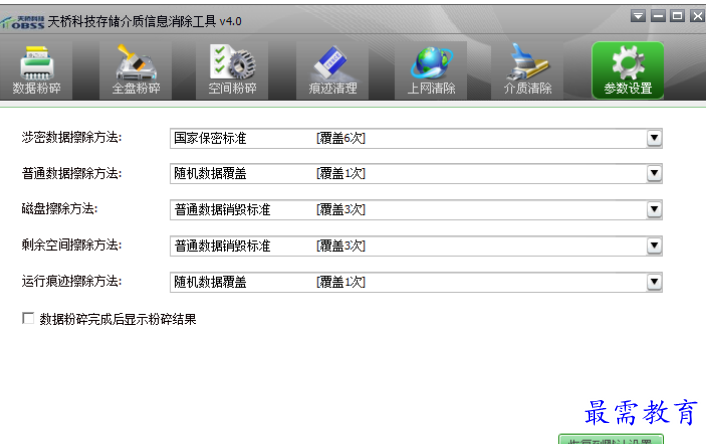Click the 普通数据擦除方法 label

click(72, 173)
